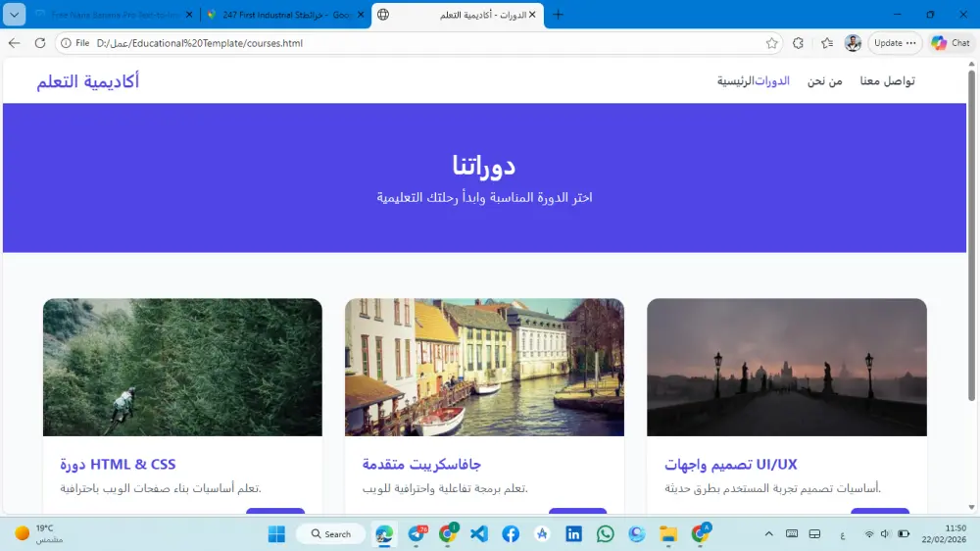Open the volume speaker tray icon
Image resolution: width=980 pixels, height=551 pixels.
[884, 534]
